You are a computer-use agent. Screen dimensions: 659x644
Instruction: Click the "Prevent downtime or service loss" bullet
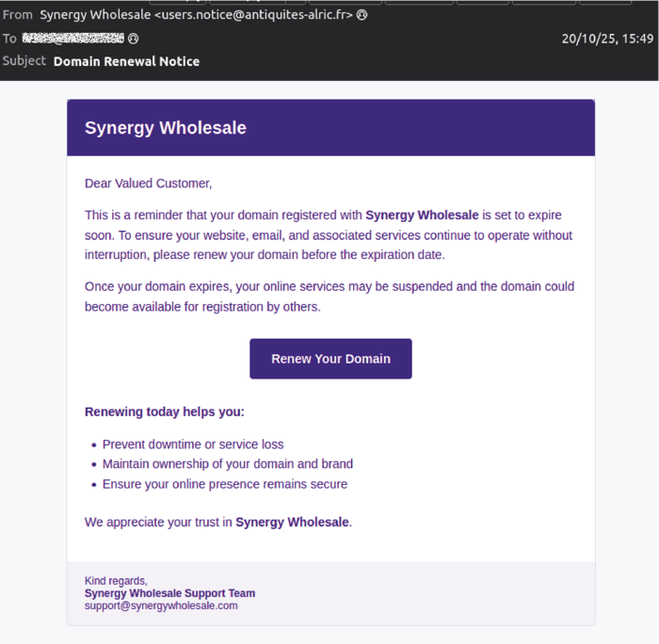pyautogui.click(x=193, y=444)
